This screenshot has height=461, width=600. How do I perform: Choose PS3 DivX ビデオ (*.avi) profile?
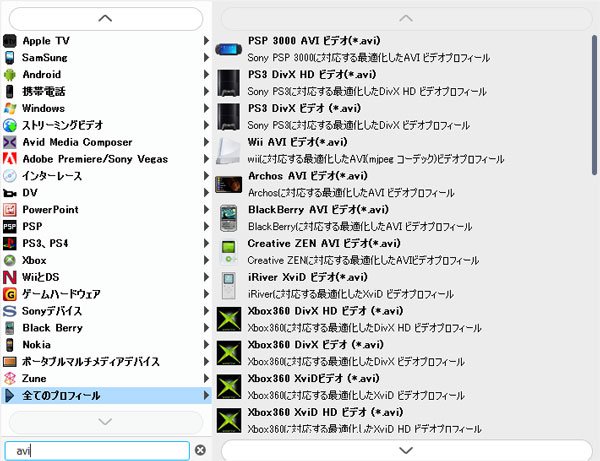click(x=402, y=117)
